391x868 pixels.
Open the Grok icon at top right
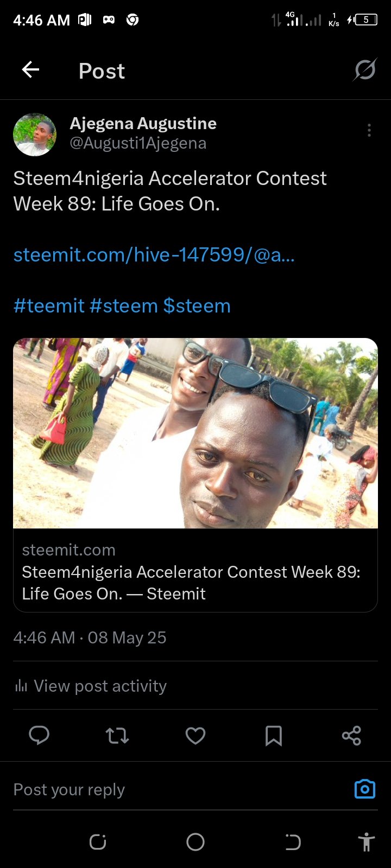(x=365, y=69)
